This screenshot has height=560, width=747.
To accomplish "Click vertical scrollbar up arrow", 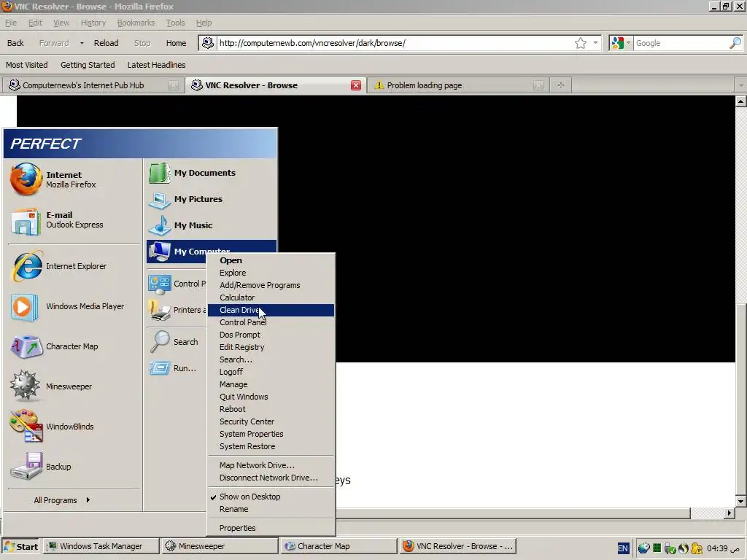I will click(741, 101).
